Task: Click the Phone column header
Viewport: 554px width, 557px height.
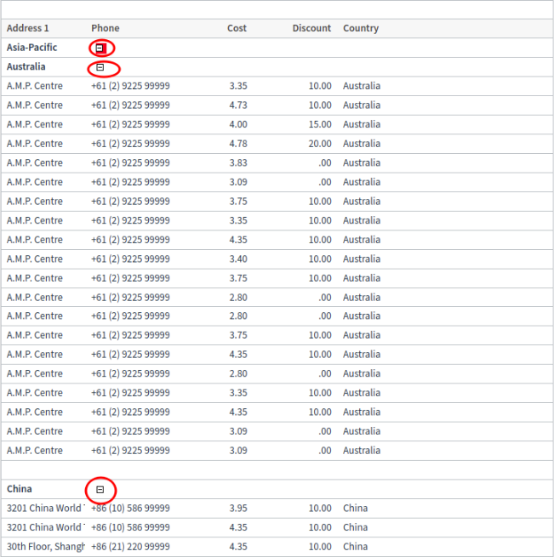Action: (105, 28)
